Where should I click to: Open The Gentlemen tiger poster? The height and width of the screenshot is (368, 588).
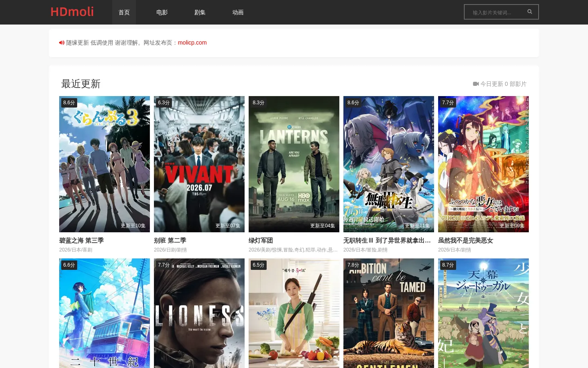389,313
